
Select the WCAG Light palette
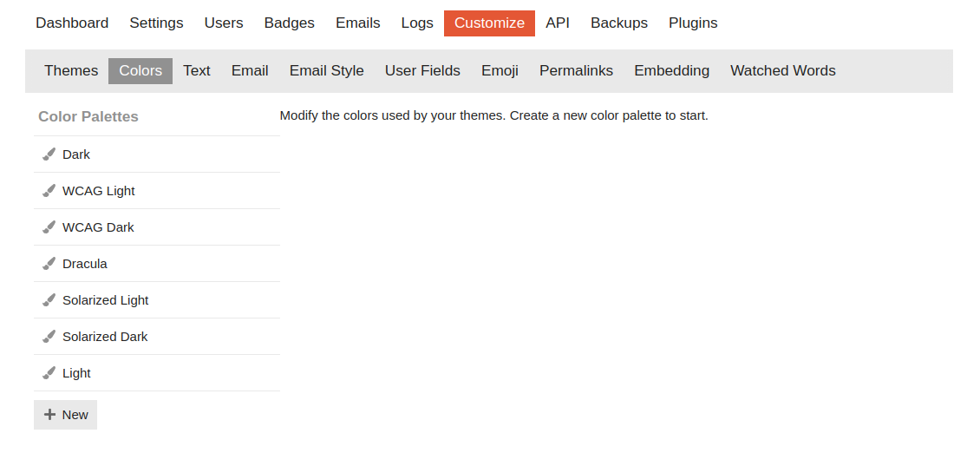pos(99,191)
